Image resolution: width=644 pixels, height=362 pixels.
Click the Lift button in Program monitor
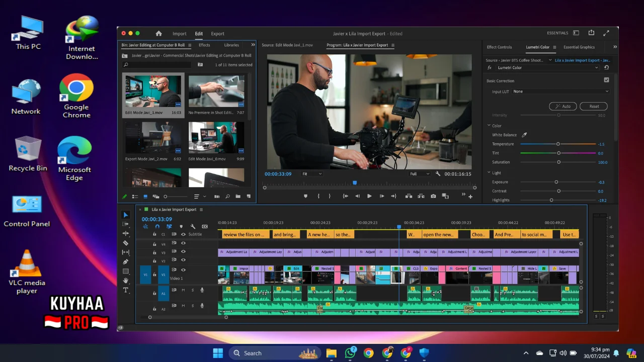click(409, 196)
